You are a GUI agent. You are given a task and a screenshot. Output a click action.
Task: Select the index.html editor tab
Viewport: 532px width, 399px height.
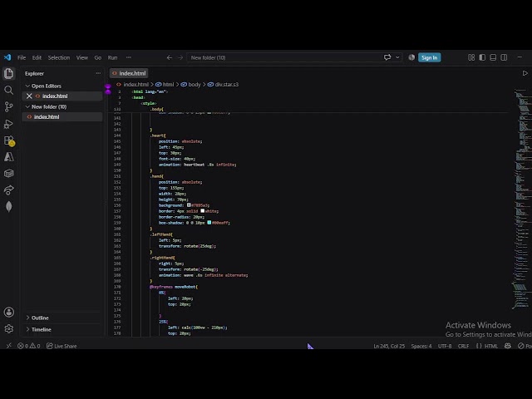coord(129,73)
